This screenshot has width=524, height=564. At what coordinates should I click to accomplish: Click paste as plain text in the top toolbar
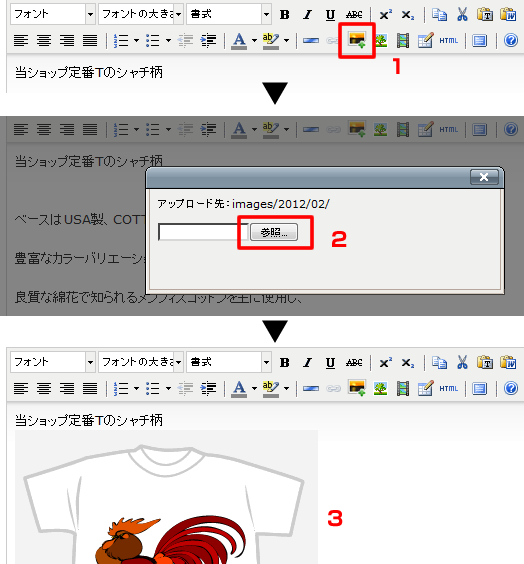pyautogui.click(x=485, y=15)
